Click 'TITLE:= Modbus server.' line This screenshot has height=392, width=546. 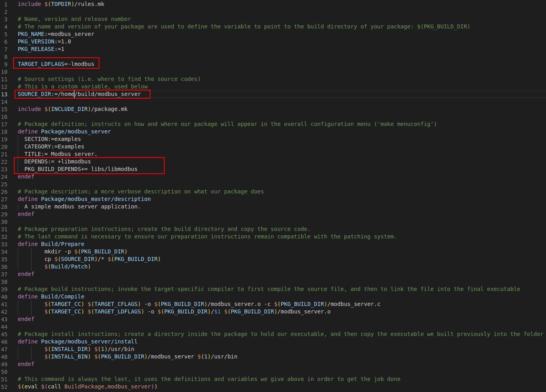click(61, 154)
